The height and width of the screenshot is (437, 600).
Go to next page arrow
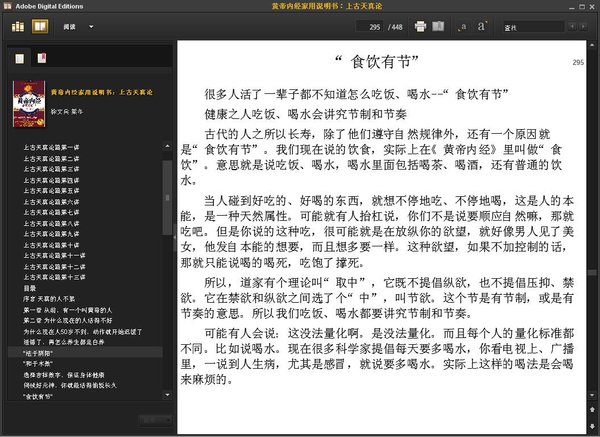pyautogui.click(x=592, y=426)
